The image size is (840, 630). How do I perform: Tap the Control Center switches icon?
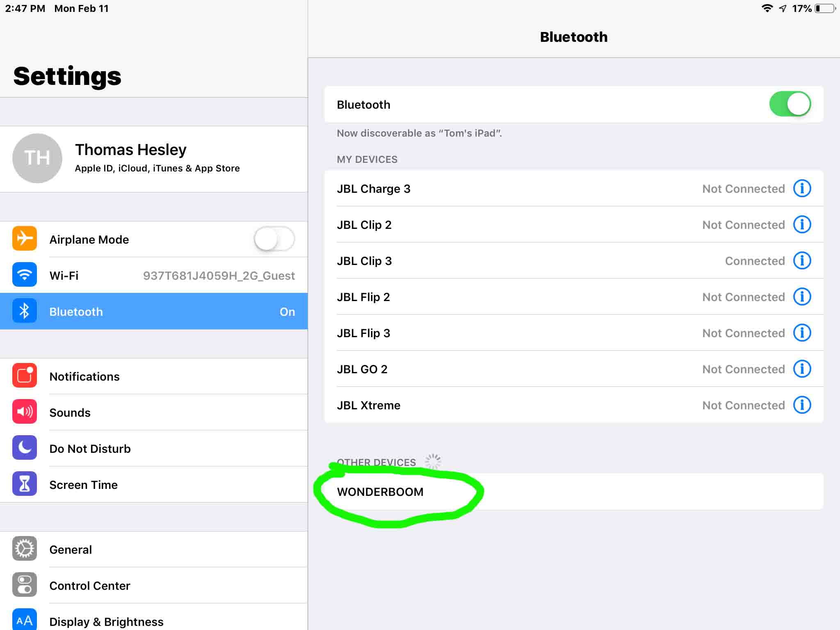click(x=25, y=584)
